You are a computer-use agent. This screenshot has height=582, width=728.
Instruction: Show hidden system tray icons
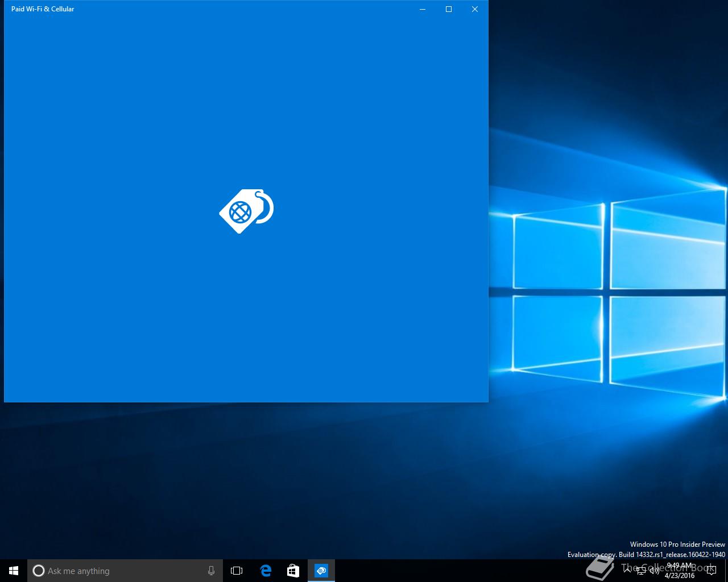pyautogui.click(x=627, y=571)
